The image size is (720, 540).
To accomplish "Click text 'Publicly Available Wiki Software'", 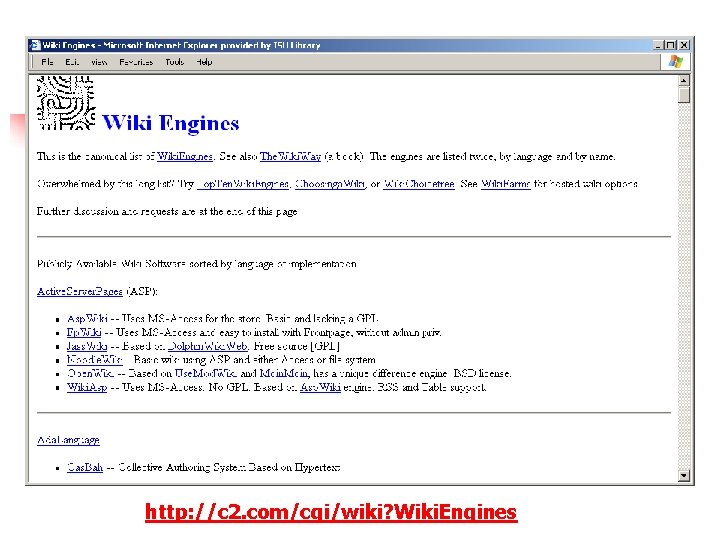I will tap(112, 264).
